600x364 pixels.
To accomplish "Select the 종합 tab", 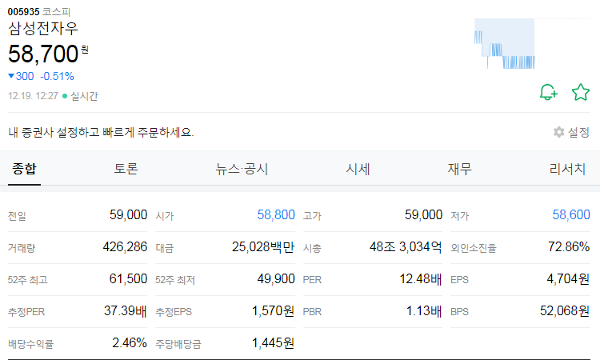I will click(x=24, y=169).
